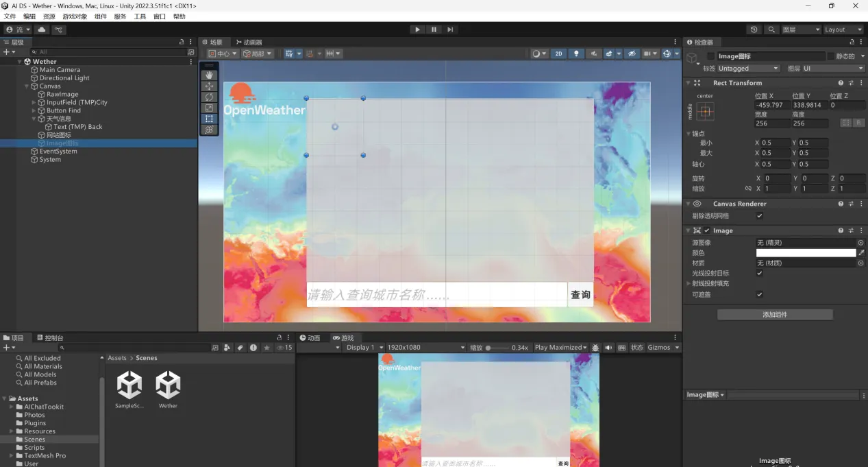Open the Image component help icon
This screenshot has height=467, width=868.
point(841,230)
